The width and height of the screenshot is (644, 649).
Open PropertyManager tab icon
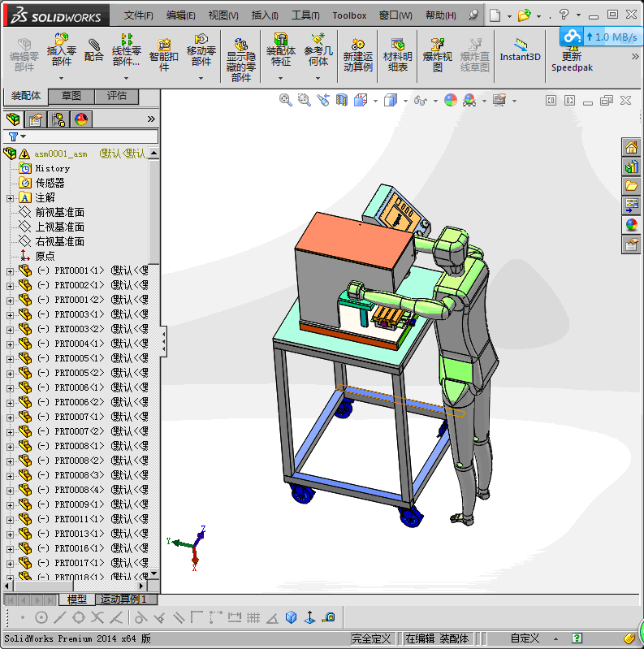(36, 119)
